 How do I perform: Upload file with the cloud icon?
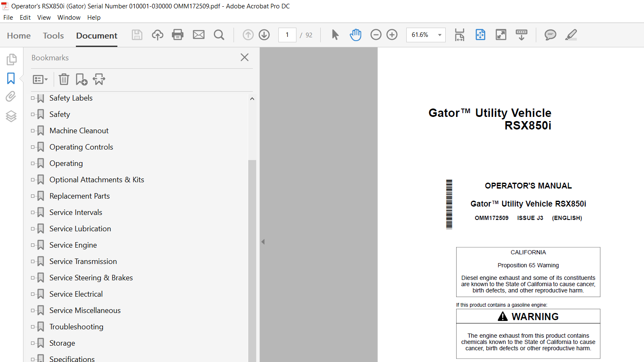tap(158, 35)
